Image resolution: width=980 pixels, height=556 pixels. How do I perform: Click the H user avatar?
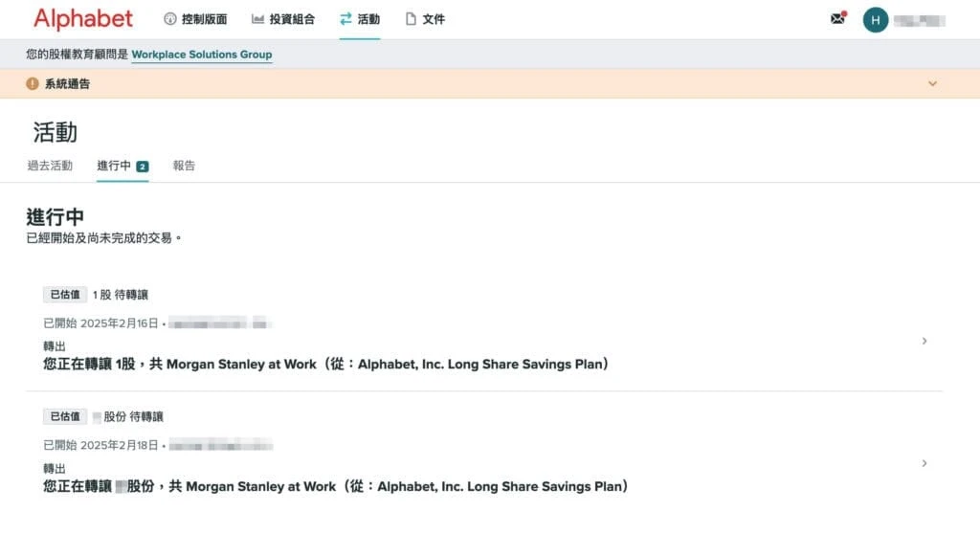[x=875, y=20]
